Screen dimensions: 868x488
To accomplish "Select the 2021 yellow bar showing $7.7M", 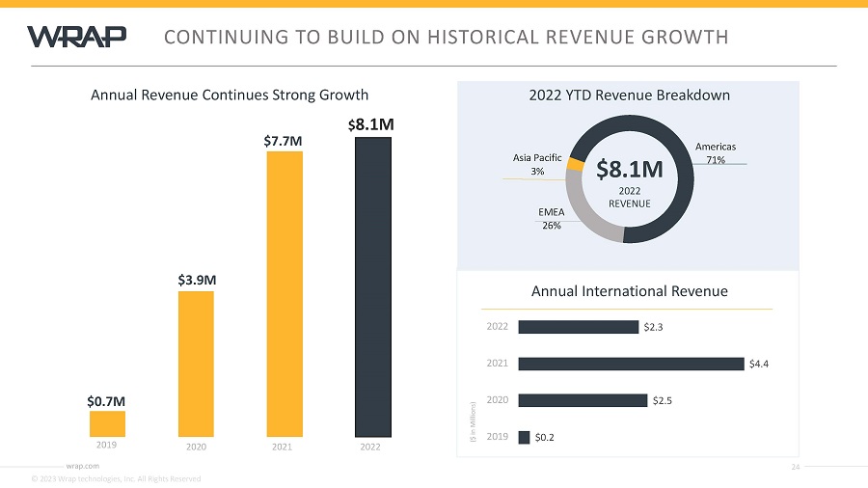I will tap(285, 293).
